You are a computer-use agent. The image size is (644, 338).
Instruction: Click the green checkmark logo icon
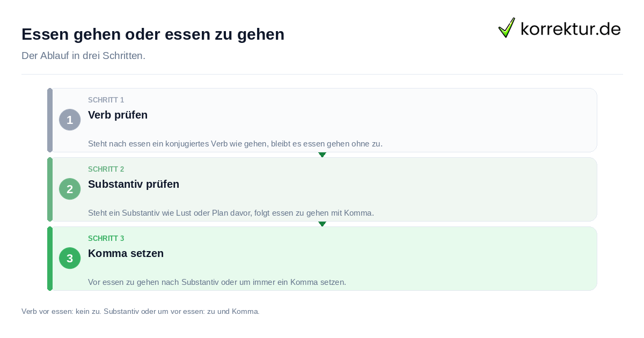click(x=507, y=27)
